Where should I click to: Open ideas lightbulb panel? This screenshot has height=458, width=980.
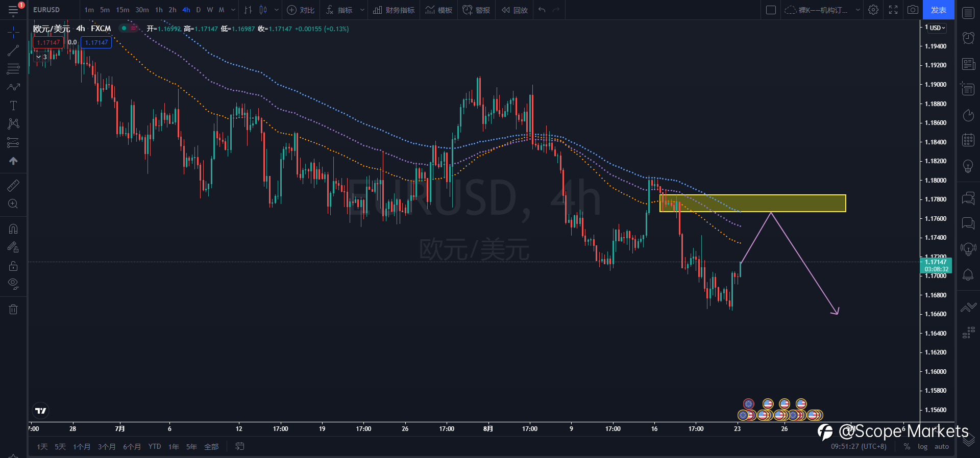click(x=968, y=166)
